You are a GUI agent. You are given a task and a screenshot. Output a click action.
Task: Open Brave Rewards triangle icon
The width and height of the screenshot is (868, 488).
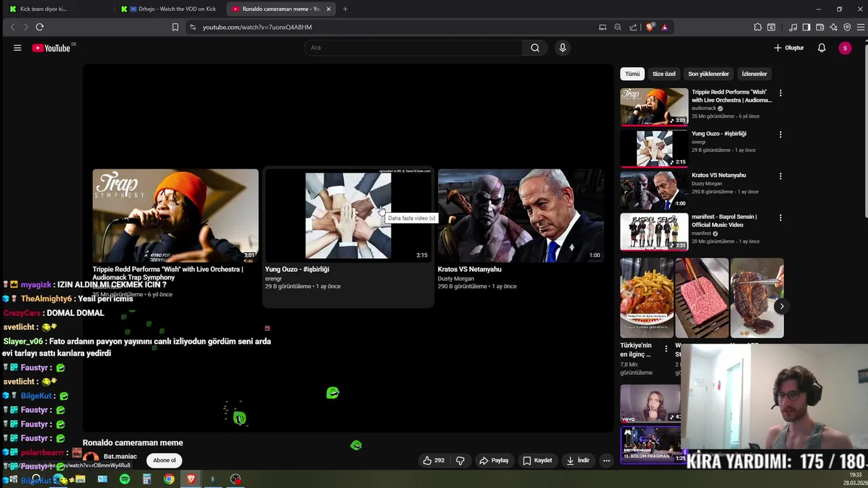tap(665, 27)
